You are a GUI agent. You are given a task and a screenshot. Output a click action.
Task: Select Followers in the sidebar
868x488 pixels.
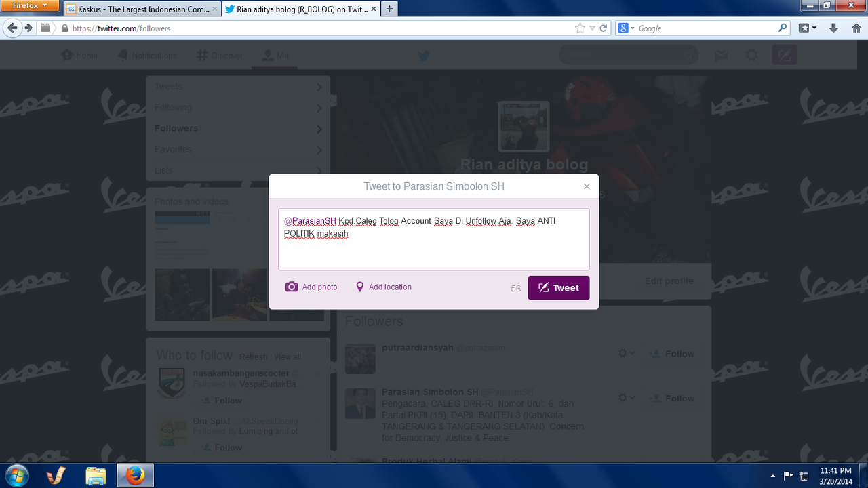(x=238, y=129)
